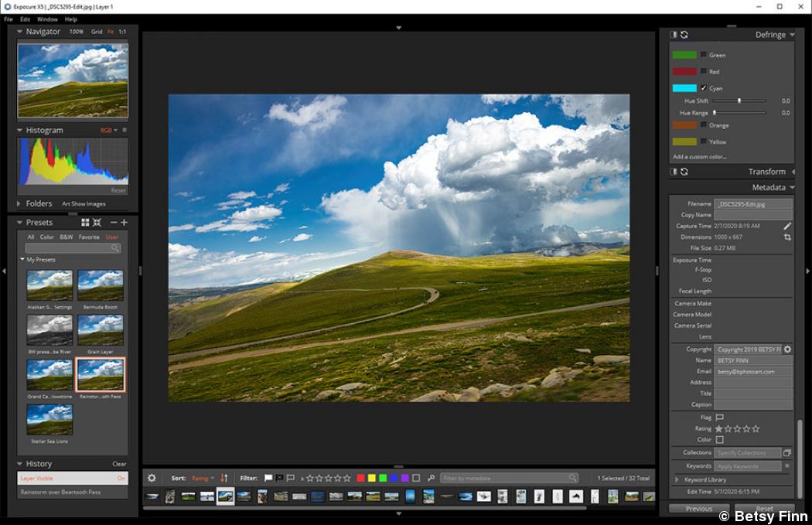This screenshot has height=525, width=812.
Task: Filter by unlabeled color square icon
Action: click(416, 478)
